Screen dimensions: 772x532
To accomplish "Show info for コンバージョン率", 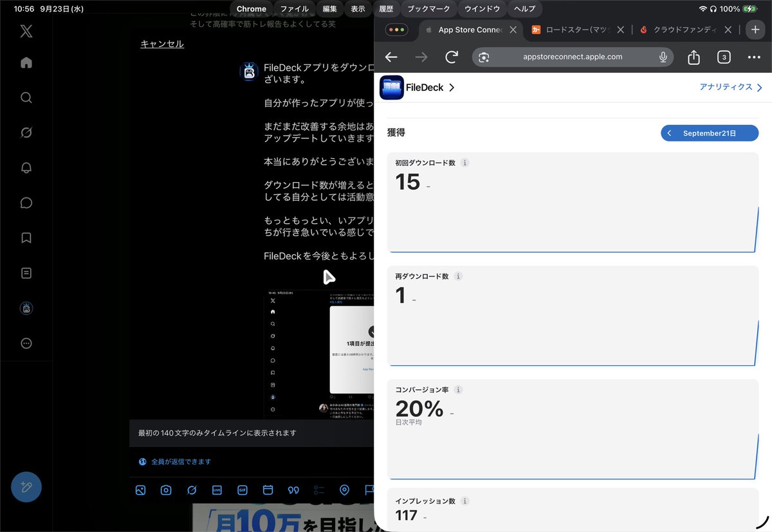I will click(458, 390).
